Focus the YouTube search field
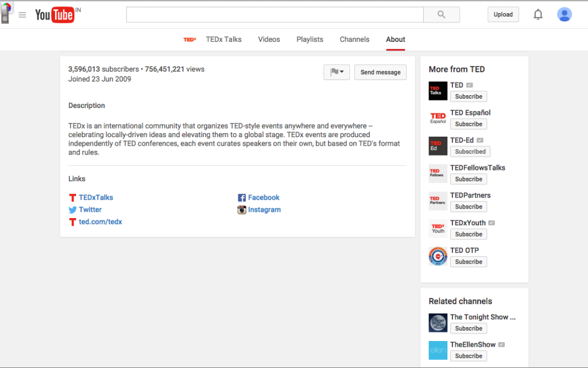The image size is (588, 368). [x=275, y=14]
